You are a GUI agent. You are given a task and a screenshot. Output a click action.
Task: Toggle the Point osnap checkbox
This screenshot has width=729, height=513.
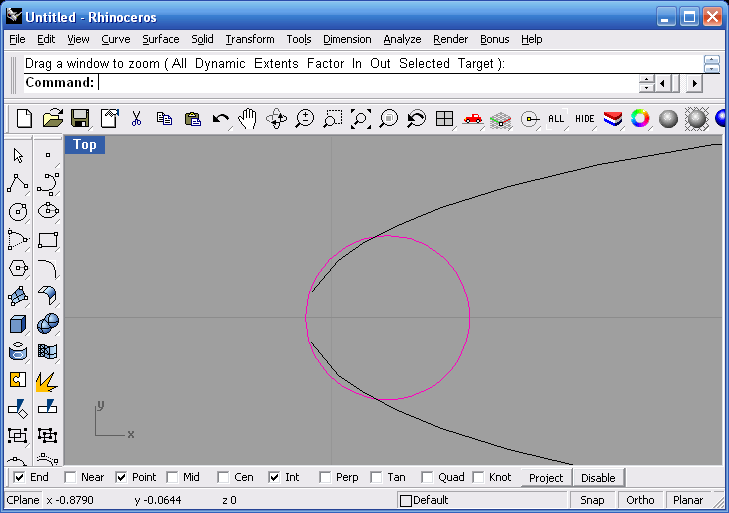(121, 477)
